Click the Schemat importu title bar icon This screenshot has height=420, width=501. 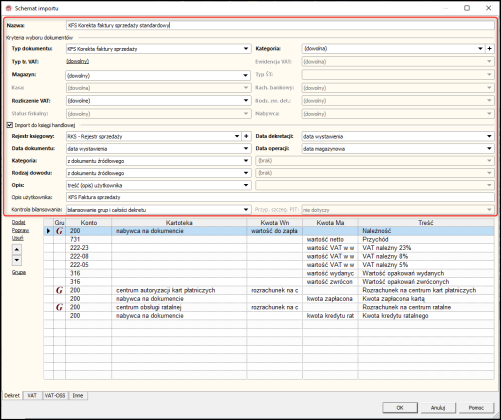coord(9,8)
